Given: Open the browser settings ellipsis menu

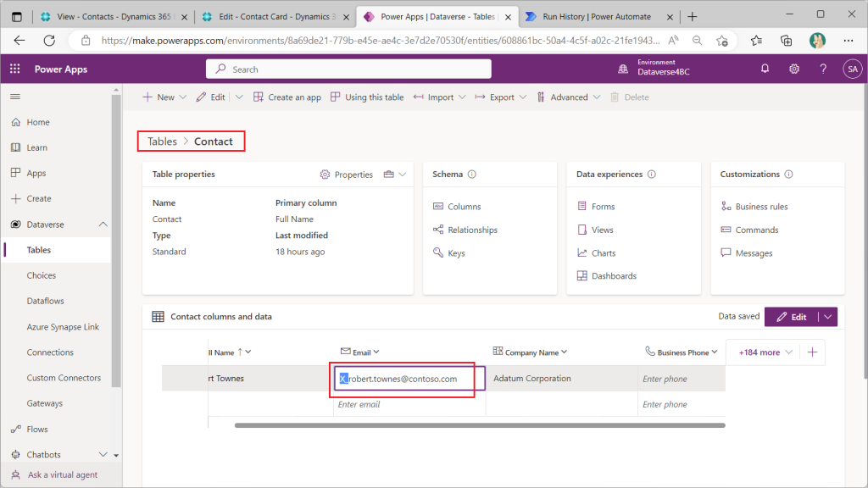Looking at the screenshot, I should (848, 41).
